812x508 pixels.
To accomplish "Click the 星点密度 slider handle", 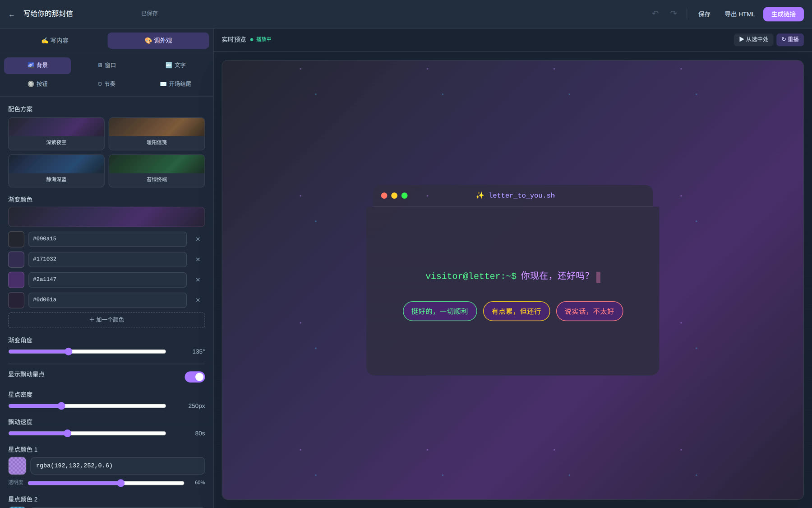I will click(x=61, y=406).
